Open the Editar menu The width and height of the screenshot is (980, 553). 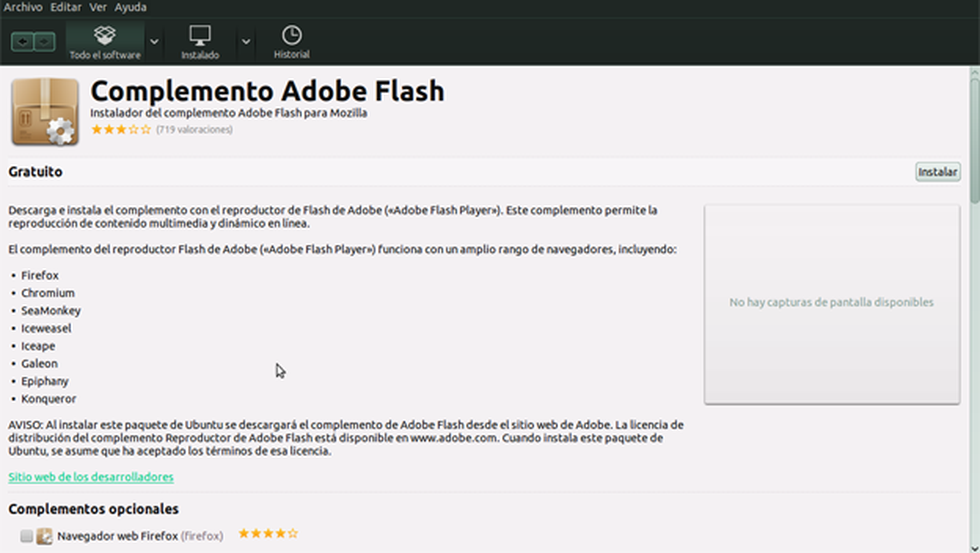66,7
